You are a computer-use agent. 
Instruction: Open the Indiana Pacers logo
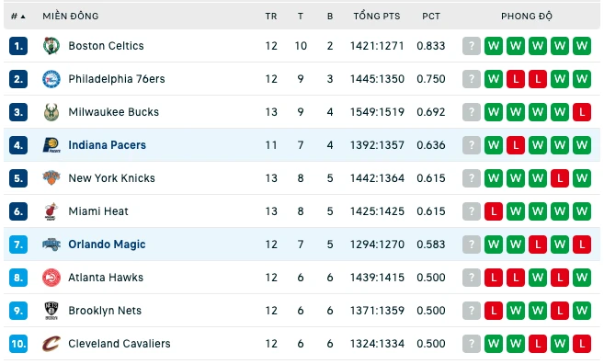coord(51,145)
